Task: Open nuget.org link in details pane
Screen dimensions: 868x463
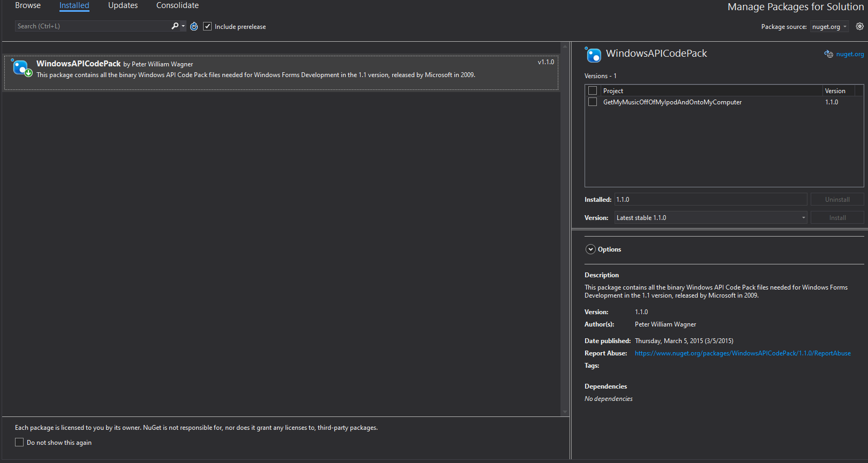Action: 850,54
